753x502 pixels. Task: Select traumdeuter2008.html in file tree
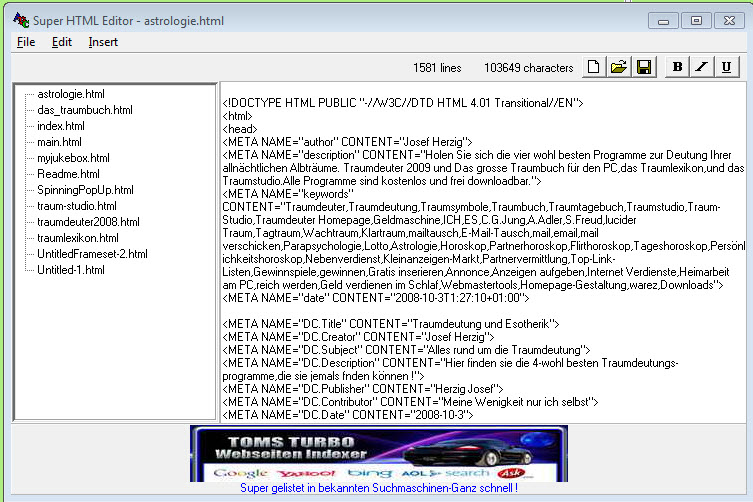click(x=88, y=222)
